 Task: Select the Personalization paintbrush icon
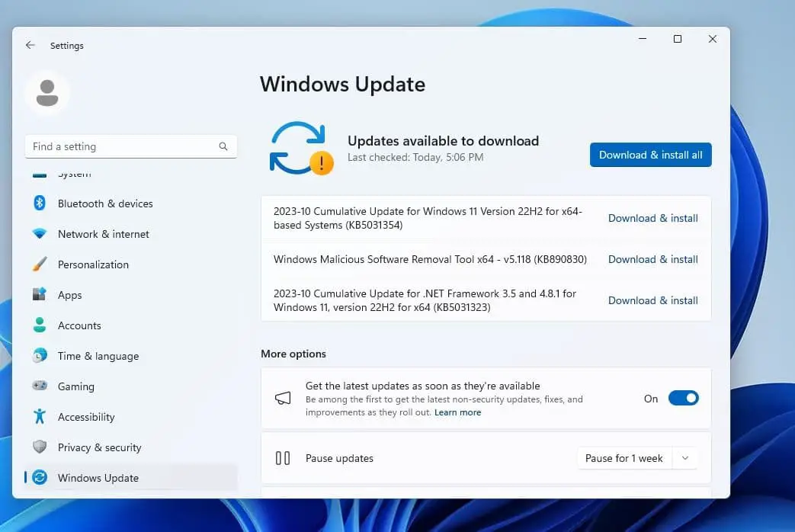click(x=40, y=264)
